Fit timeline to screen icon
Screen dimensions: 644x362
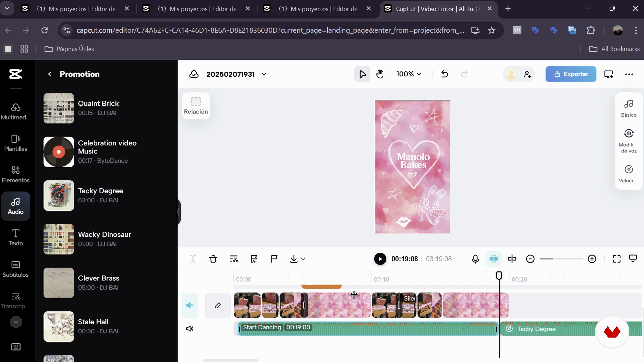pos(617,259)
